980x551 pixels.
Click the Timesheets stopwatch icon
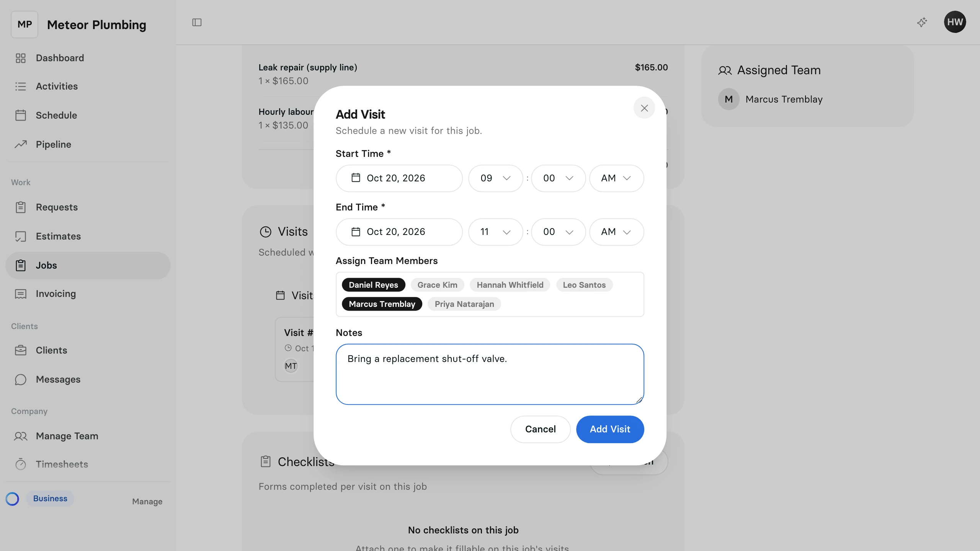point(20,464)
